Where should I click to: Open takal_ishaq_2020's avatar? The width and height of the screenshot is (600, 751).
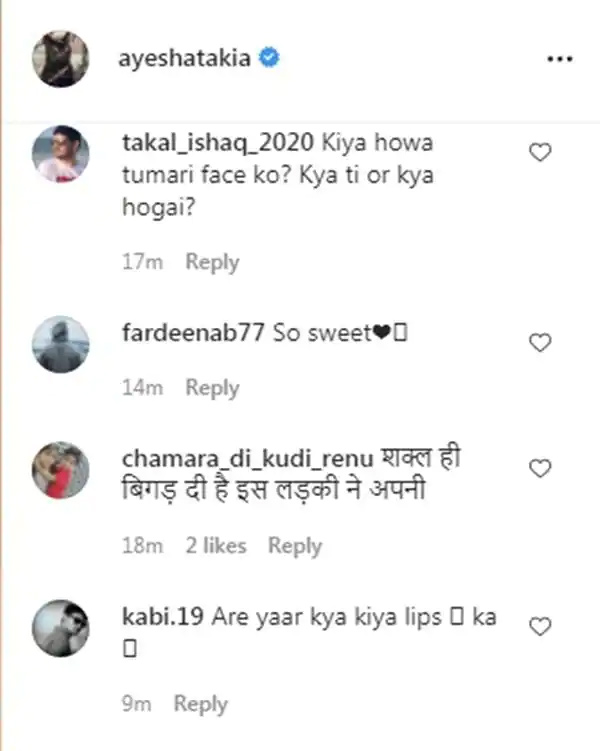tap(61, 154)
